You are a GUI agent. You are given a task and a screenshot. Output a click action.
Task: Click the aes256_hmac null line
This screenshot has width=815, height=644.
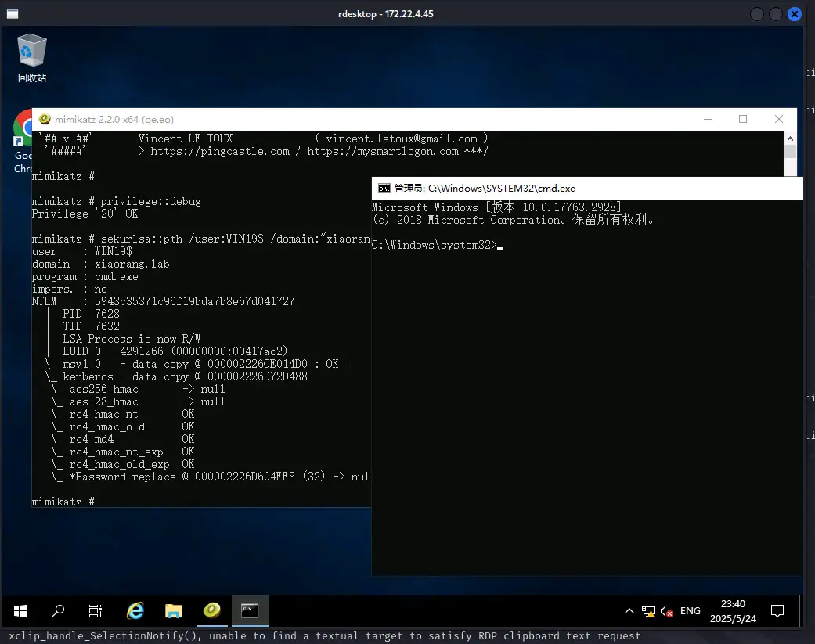[x=139, y=389]
